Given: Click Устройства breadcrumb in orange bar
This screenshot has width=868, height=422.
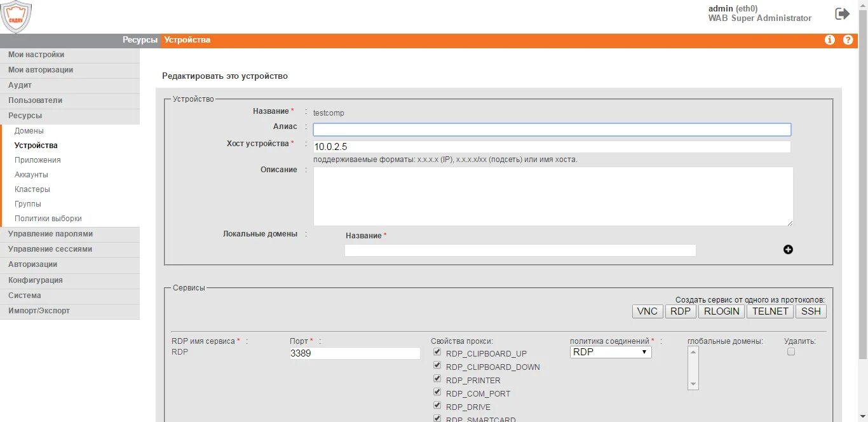Looking at the screenshot, I should pyautogui.click(x=187, y=40).
